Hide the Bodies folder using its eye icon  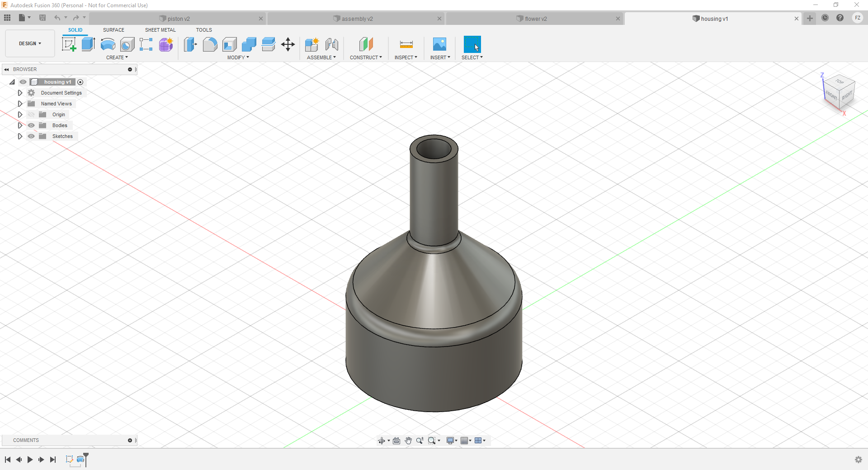click(31, 125)
